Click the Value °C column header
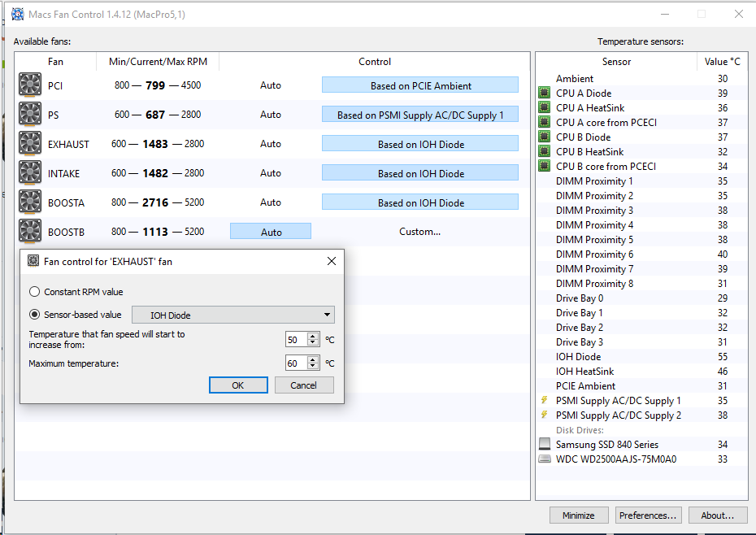The height and width of the screenshot is (535, 756). pyautogui.click(x=722, y=61)
